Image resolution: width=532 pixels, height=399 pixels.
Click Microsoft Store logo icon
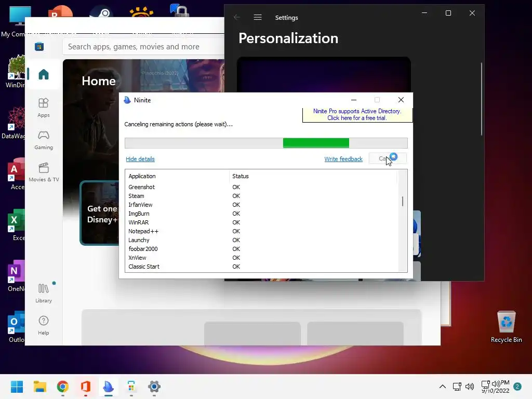click(39, 46)
